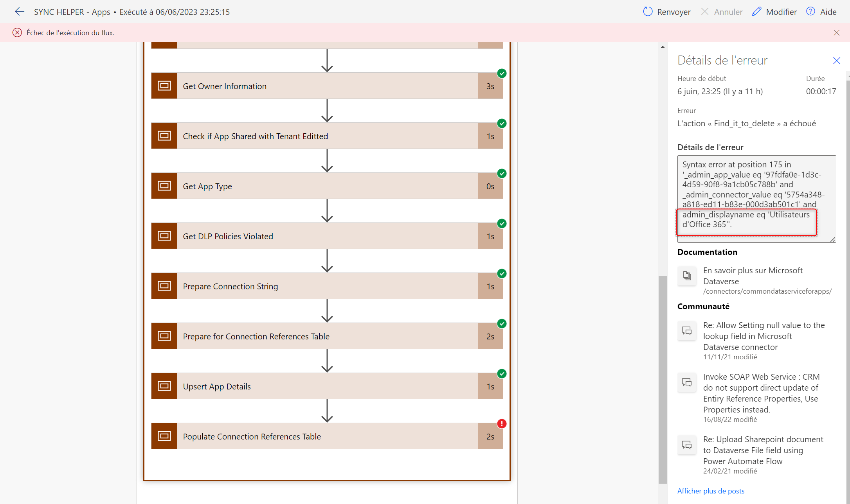Close the Détails de l'erreur panel
Image resolution: width=850 pixels, height=504 pixels.
(x=837, y=61)
